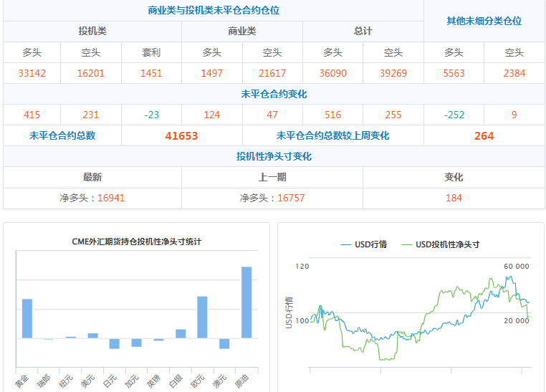Click the 商业类 column header
This screenshot has height=392, width=546.
242,32
